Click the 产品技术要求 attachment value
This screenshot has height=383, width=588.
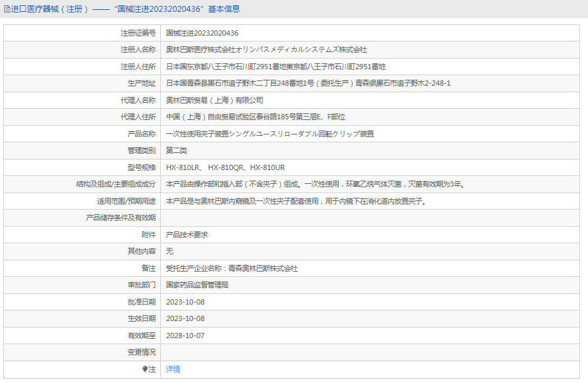pos(187,235)
